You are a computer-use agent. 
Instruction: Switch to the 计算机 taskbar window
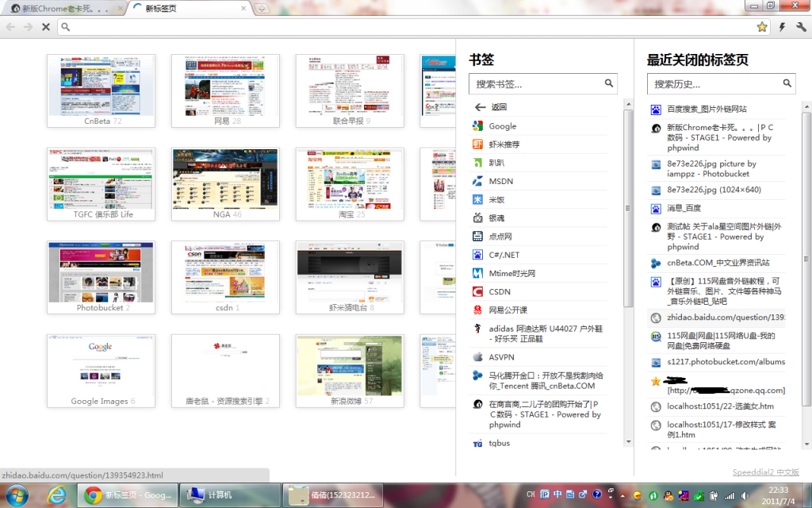coord(231,495)
